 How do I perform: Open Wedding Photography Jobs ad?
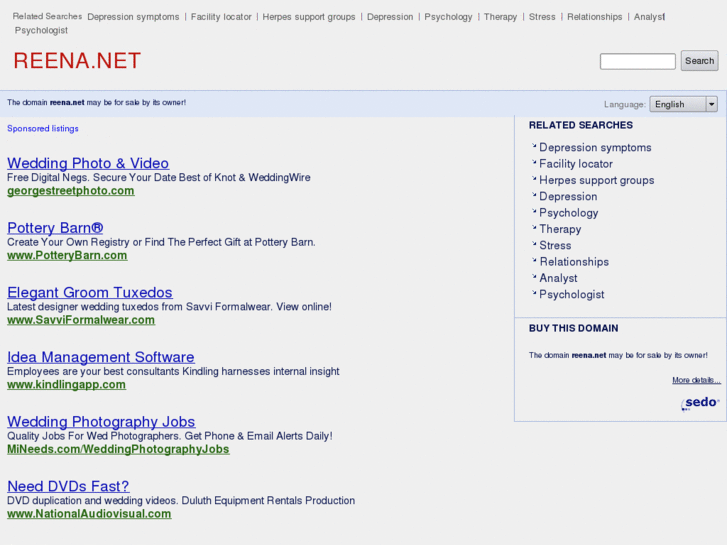(x=101, y=421)
